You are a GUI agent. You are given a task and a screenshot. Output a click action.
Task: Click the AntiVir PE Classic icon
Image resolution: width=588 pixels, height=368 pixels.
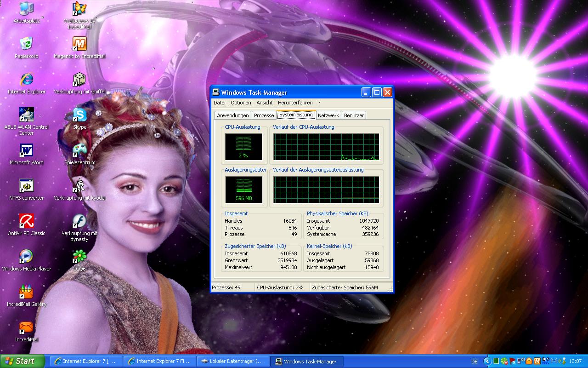tap(26, 221)
